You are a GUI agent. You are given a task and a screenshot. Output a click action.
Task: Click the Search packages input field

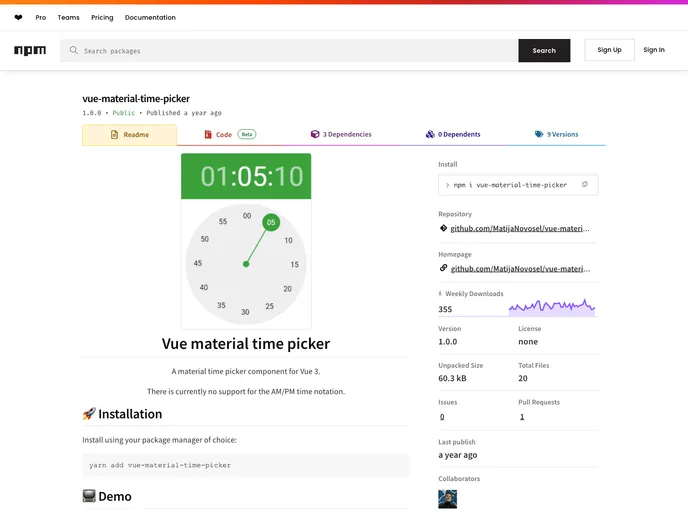(289, 50)
